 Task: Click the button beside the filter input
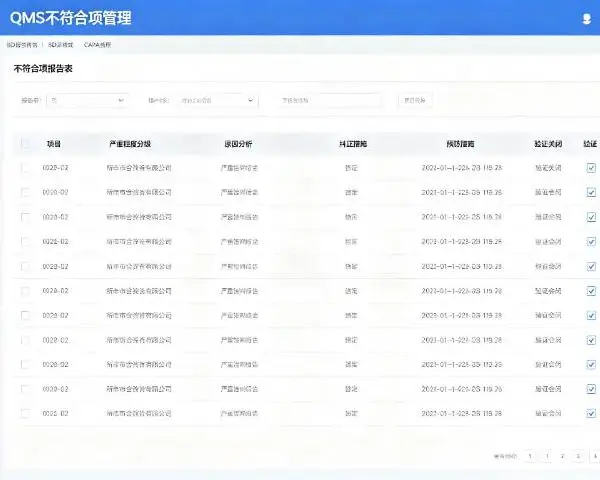click(x=415, y=100)
